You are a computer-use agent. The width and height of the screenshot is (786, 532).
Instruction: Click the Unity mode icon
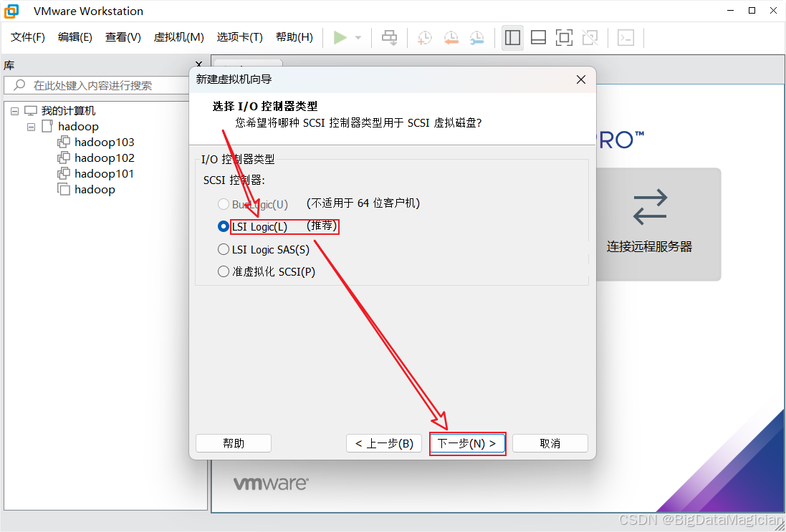point(590,37)
